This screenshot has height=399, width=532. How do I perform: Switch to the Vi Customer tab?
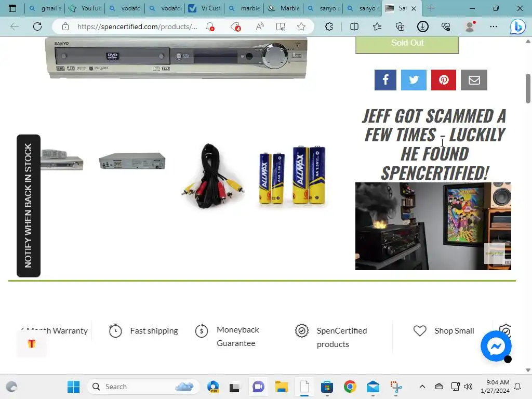pyautogui.click(x=205, y=8)
